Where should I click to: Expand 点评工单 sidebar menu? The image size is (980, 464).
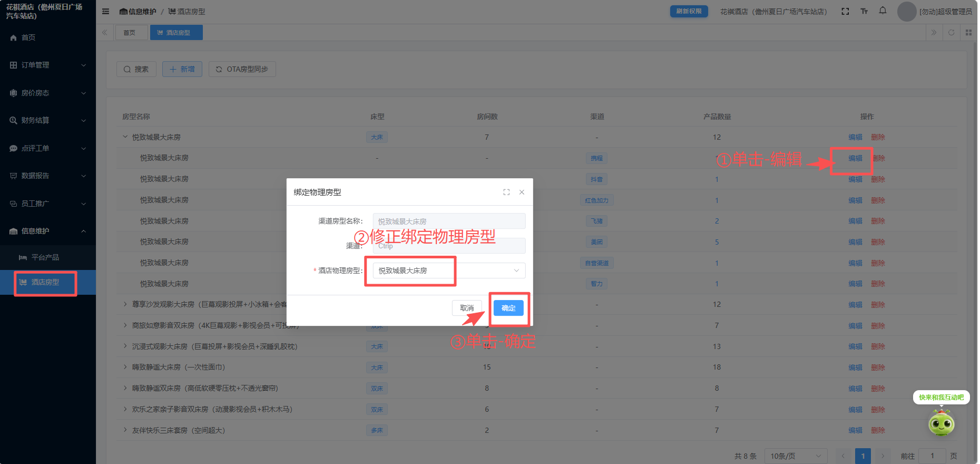pyautogui.click(x=48, y=148)
